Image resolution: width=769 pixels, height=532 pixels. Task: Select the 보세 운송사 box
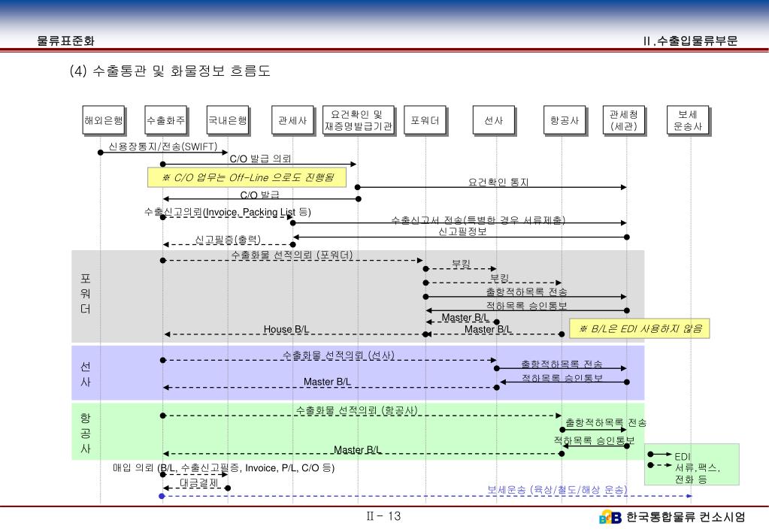pyautogui.click(x=688, y=120)
